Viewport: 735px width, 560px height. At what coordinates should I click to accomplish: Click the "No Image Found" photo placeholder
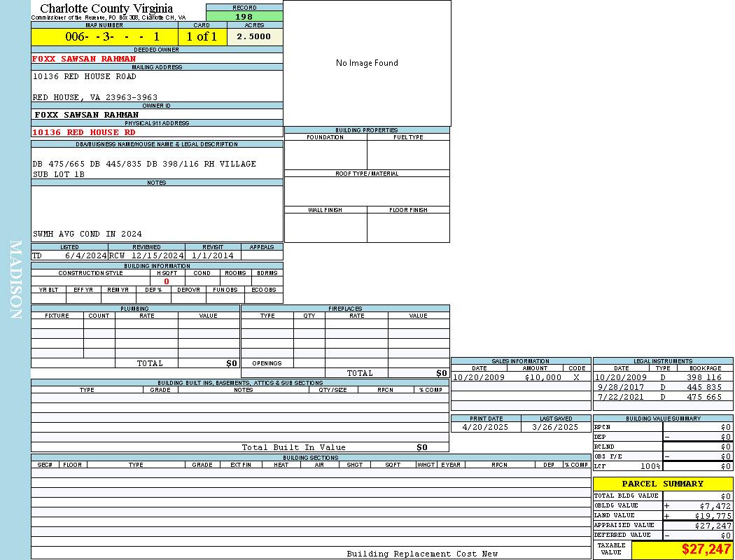(367, 63)
